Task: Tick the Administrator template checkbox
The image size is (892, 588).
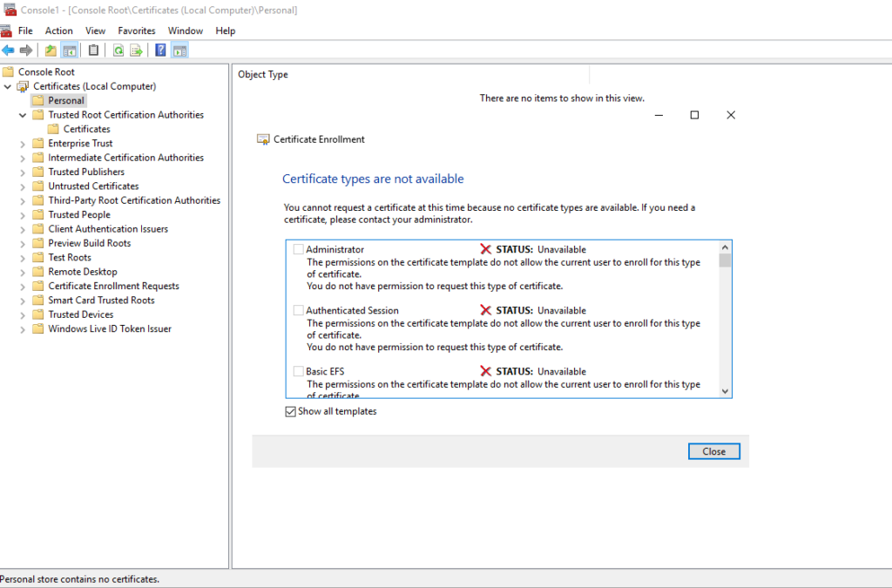Action: click(299, 250)
